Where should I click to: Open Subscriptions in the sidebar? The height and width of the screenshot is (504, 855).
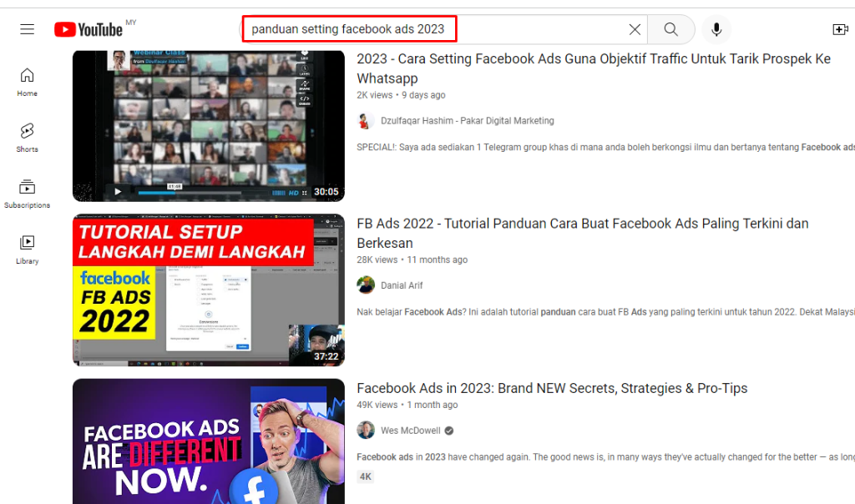[x=28, y=194]
